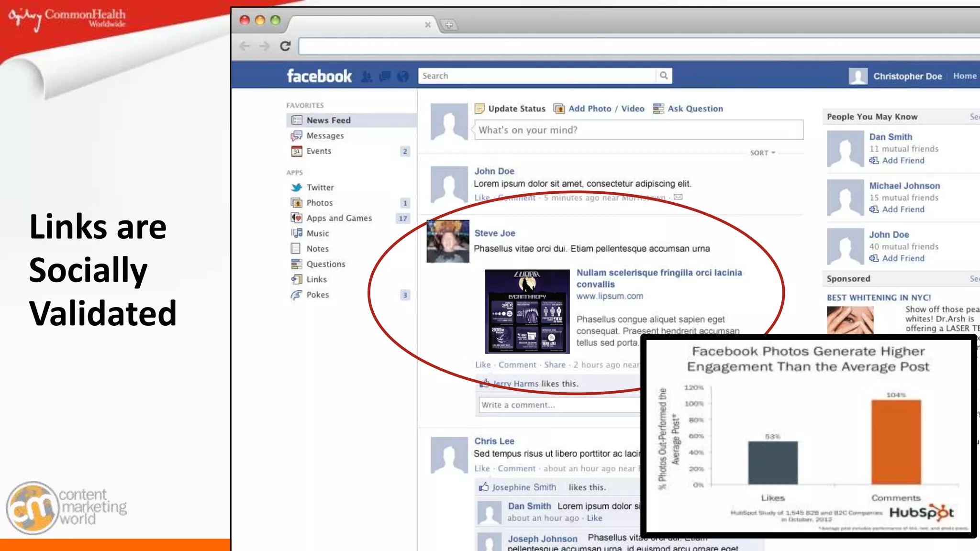Close the current browser tab
The image size is (980, 551).
click(x=428, y=24)
